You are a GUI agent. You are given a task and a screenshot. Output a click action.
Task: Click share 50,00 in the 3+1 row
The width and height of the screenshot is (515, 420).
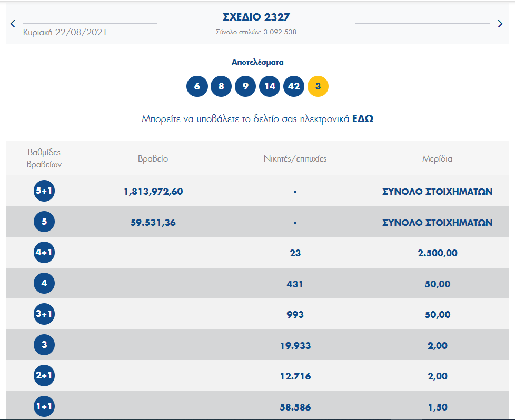[x=438, y=315]
